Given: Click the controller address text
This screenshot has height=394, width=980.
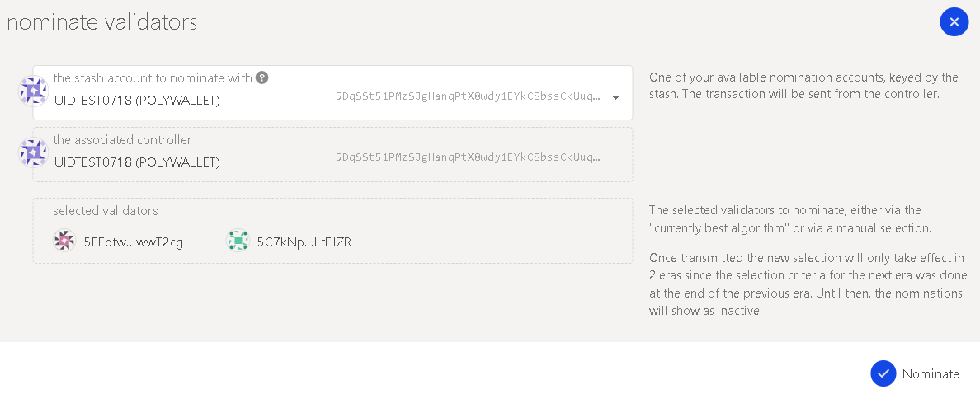Looking at the screenshot, I should [468, 157].
